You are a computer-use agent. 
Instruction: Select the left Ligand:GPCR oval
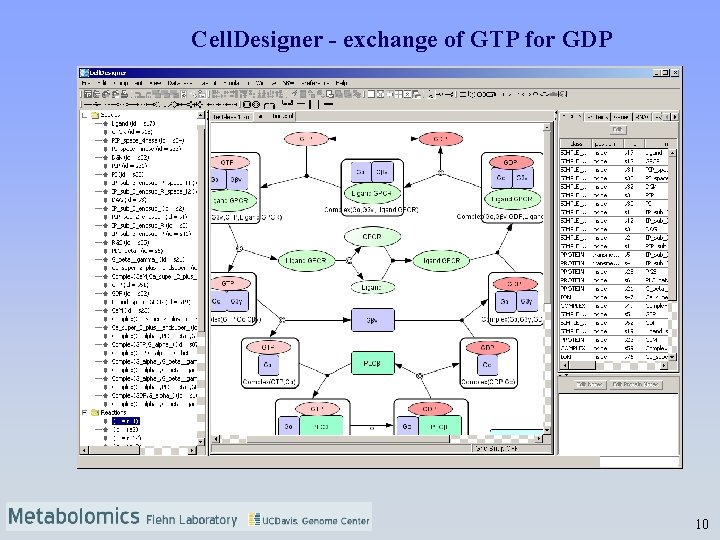click(306, 260)
